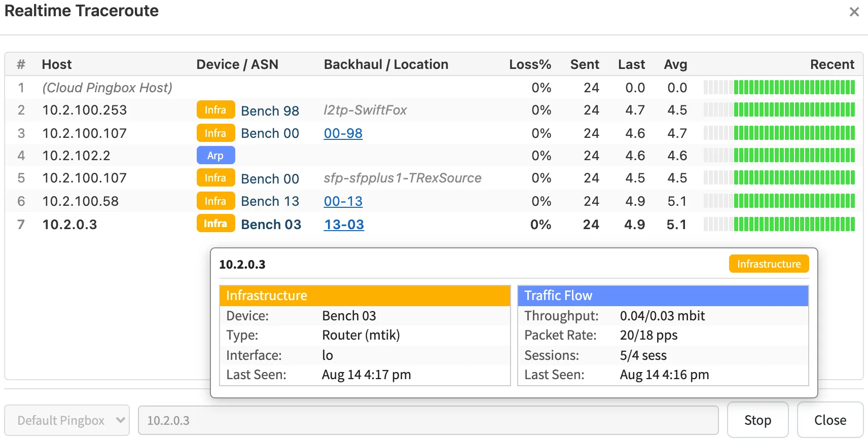Screen dimensions: 868x442
Task: Click the recent ping bars for hop 7
Action: tap(779, 224)
